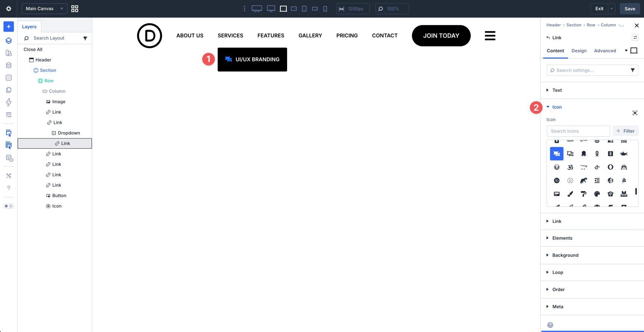Select the paint roller icon

point(584,194)
